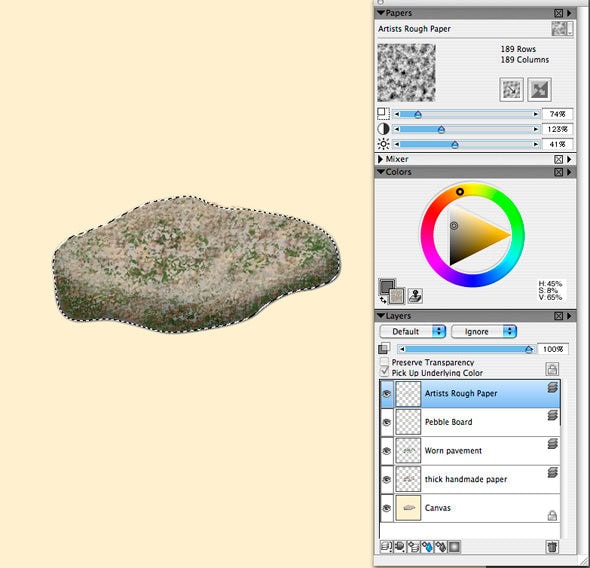This screenshot has width=590, height=568.
Task: Click the Create Layer Mask icon
Action: pyautogui.click(x=454, y=547)
